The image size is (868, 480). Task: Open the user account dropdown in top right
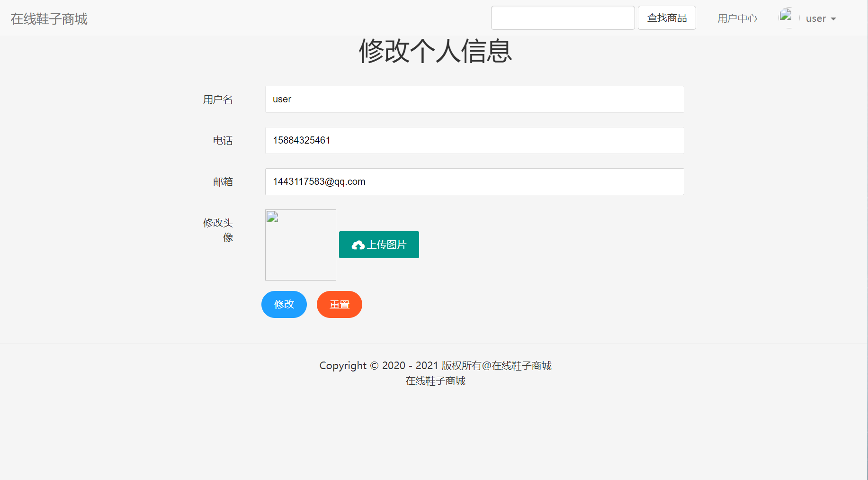coord(821,18)
